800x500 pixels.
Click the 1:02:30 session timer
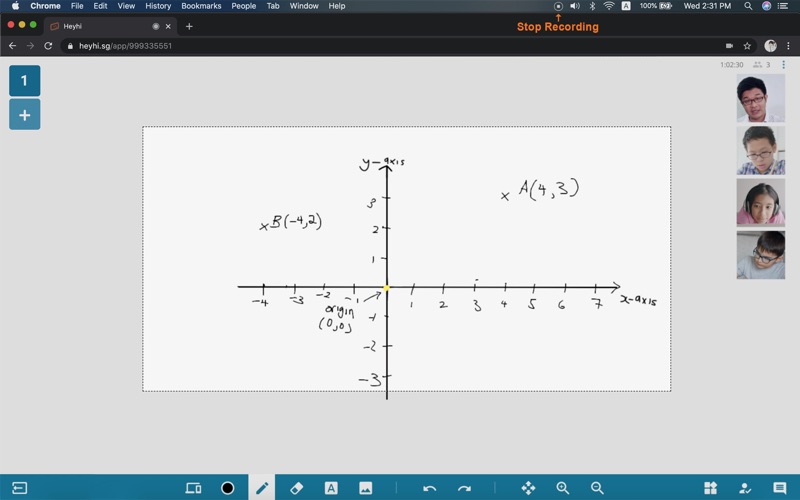click(x=732, y=65)
